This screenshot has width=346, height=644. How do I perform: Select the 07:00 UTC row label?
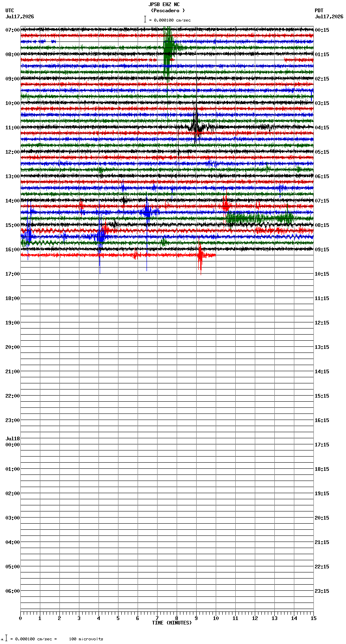(x=13, y=30)
